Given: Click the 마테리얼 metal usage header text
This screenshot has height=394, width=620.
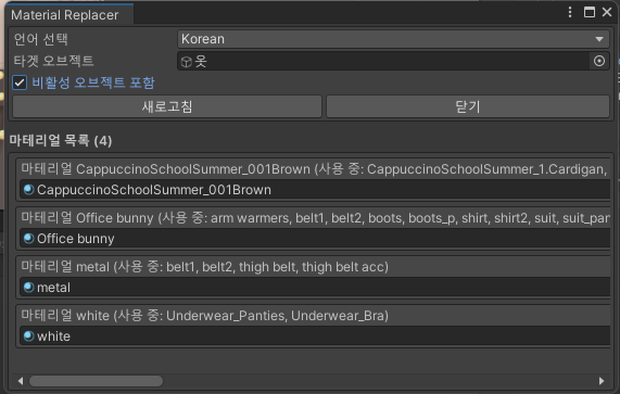Looking at the screenshot, I should (204, 267).
